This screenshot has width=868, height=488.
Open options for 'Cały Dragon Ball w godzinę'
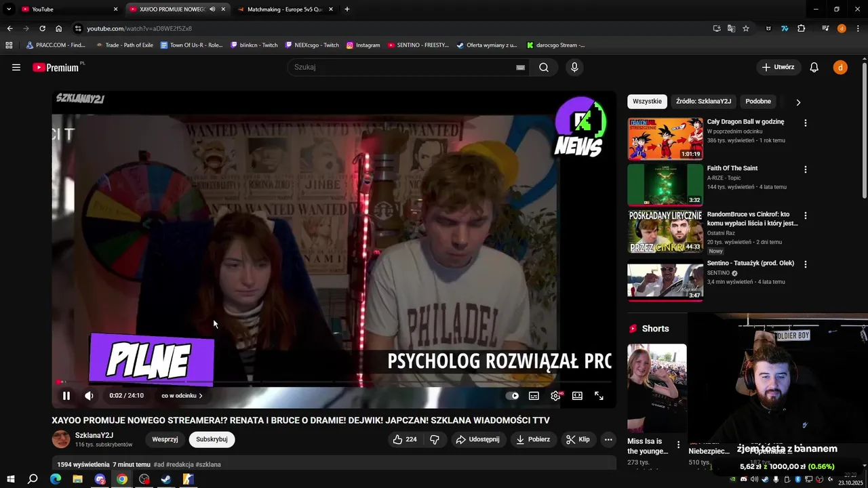[806, 123]
